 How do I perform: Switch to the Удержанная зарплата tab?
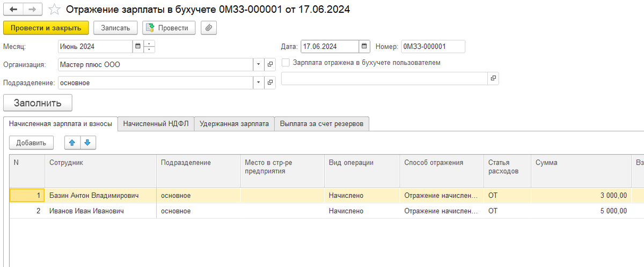[x=234, y=123]
